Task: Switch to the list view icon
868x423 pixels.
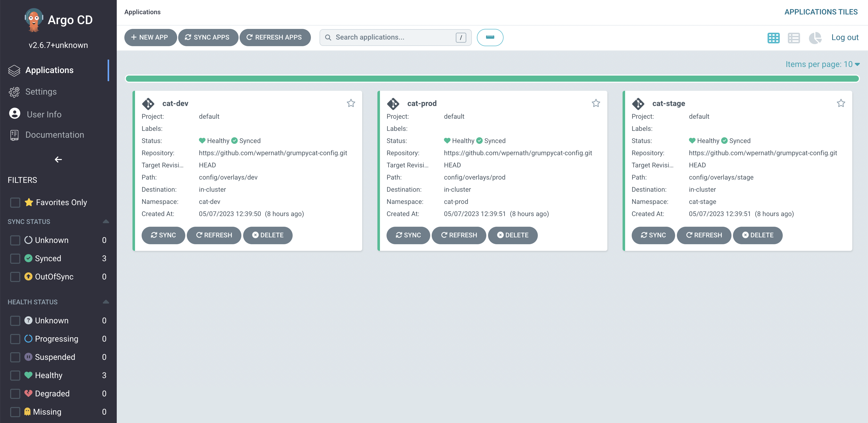Action: tap(794, 38)
